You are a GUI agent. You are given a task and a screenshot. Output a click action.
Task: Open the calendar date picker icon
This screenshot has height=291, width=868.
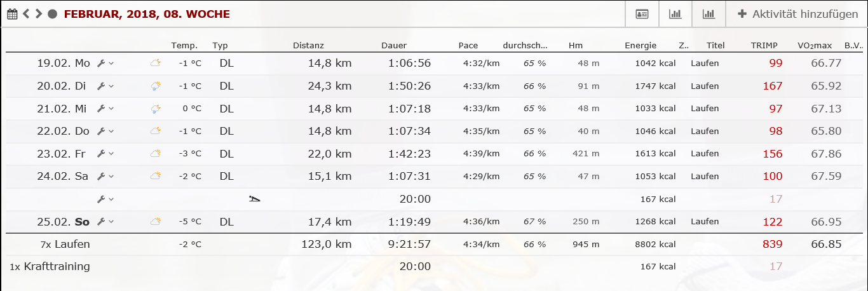[12, 14]
